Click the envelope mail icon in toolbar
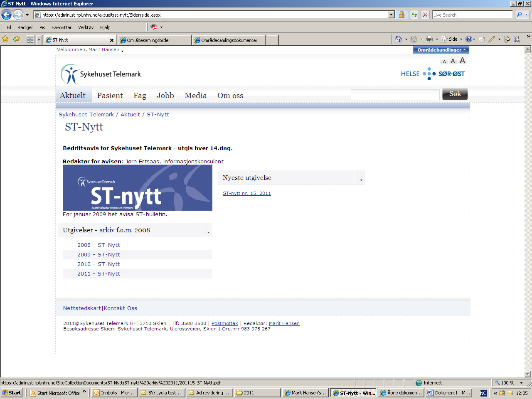Viewport: 532px width, 399px height. 482,39
